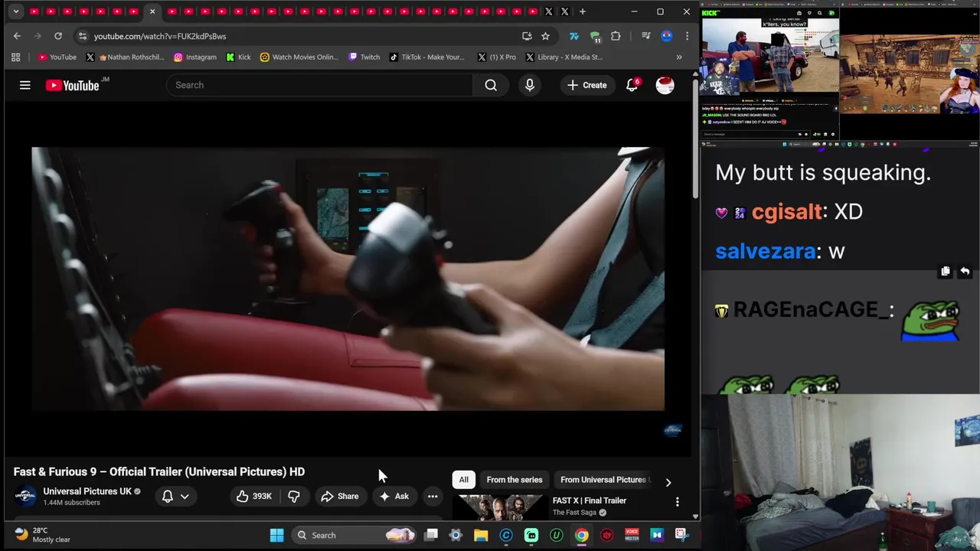Click the video player frame
The image size is (980, 551).
348,279
